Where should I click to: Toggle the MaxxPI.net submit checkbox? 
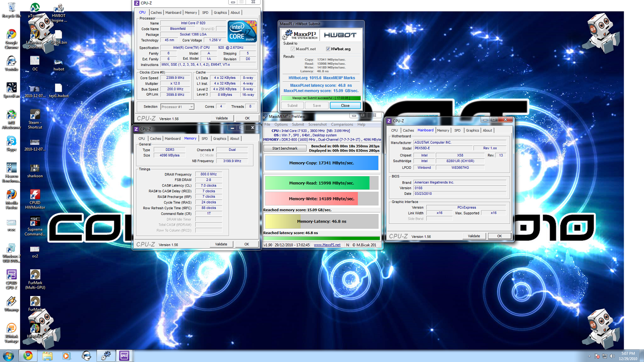click(293, 49)
